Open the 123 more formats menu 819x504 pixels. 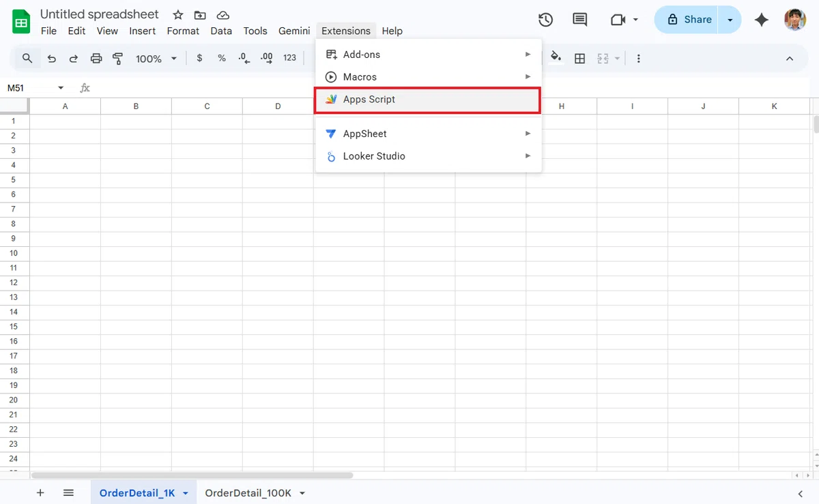point(290,59)
